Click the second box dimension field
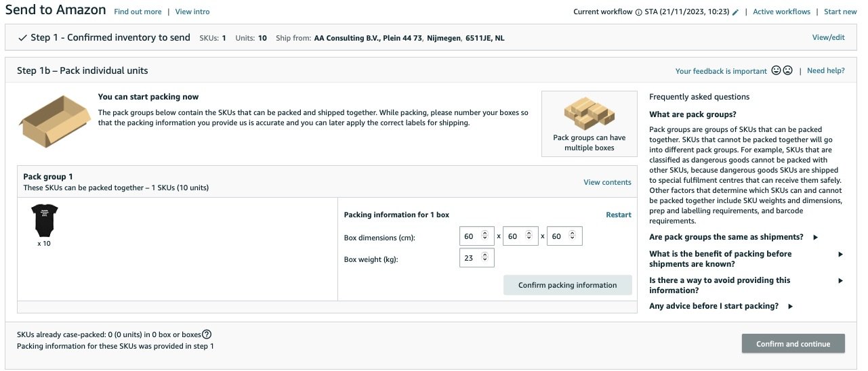The width and height of the screenshot is (868, 371). 520,236
